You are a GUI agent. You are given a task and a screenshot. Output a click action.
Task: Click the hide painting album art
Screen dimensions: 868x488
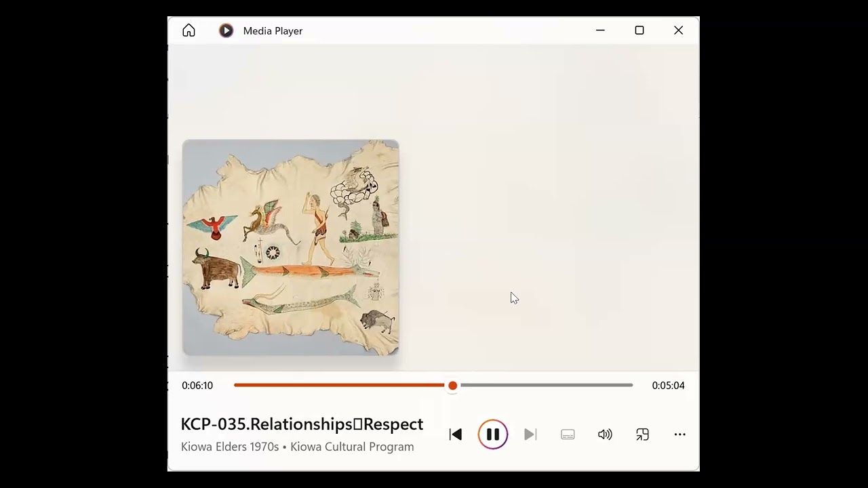tap(290, 247)
